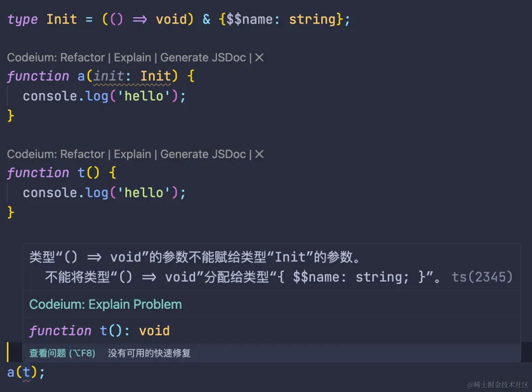Click the Init type name in type declaration

(62, 19)
